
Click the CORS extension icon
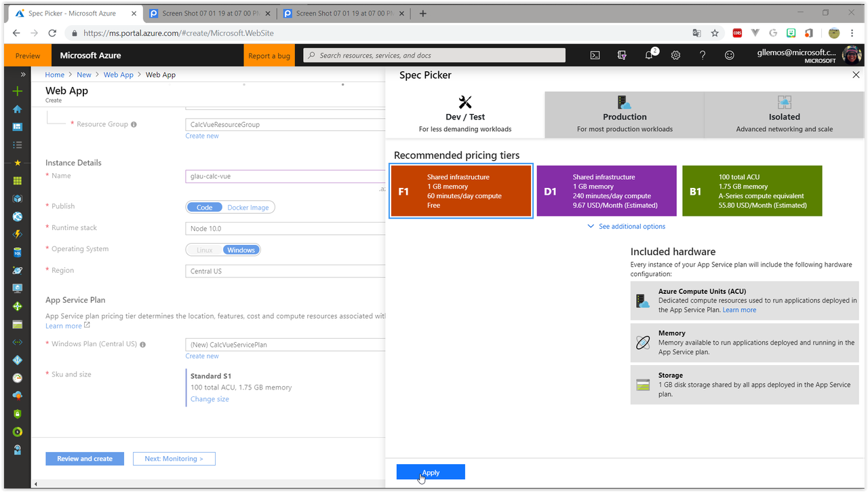[x=737, y=33]
